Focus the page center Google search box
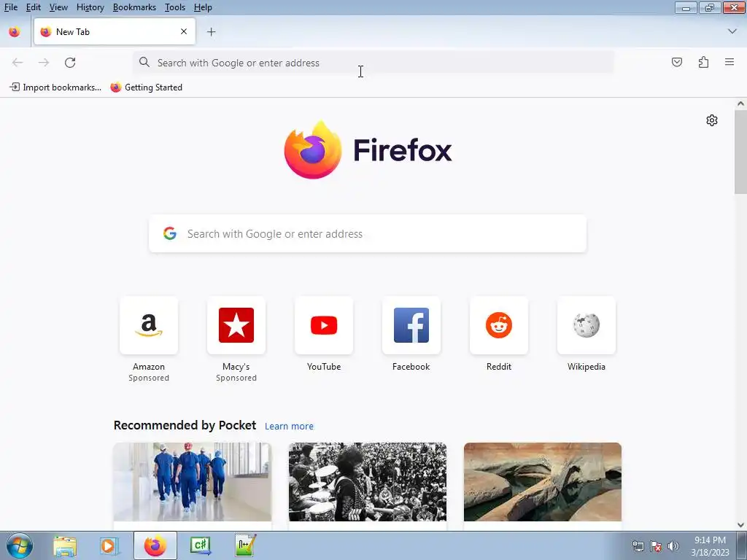747x560 pixels. click(x=368, y=233)
